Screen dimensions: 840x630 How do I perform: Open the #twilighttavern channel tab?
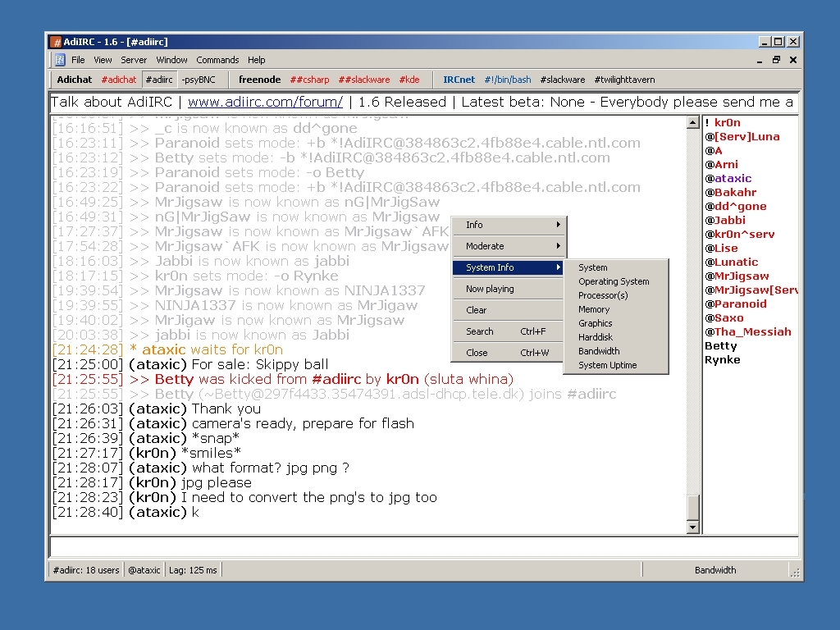click(x=624, y=80)
